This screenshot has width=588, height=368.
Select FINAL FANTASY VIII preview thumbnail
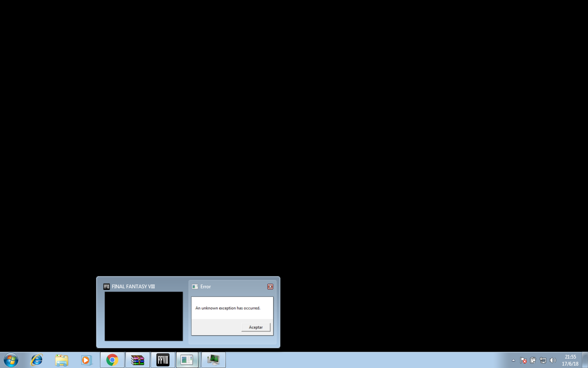click(x=144, y=316)
